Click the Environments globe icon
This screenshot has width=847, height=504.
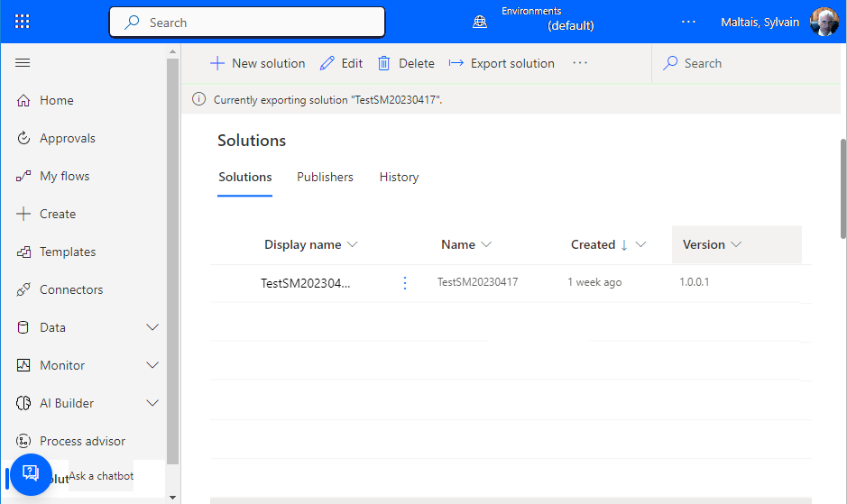(x=480, y=22)
